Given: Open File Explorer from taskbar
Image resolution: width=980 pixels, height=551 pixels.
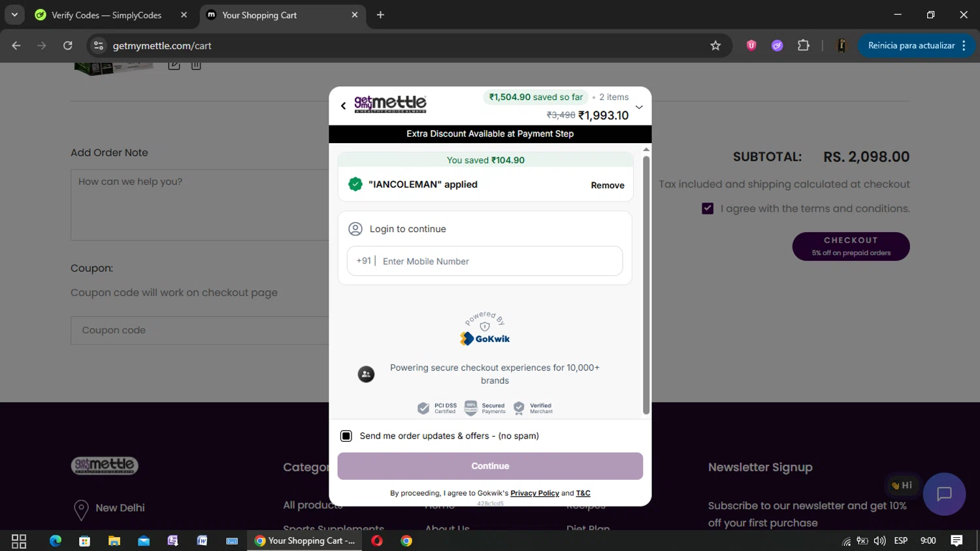Looking at the screenshot, I should pos(114,541).
